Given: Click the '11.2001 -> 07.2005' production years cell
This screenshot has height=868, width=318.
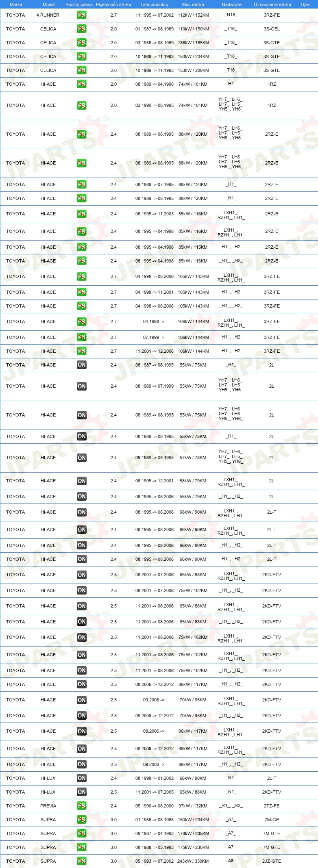Looking at the screenshot, I should pyautogui.click(x=155, y=792).
